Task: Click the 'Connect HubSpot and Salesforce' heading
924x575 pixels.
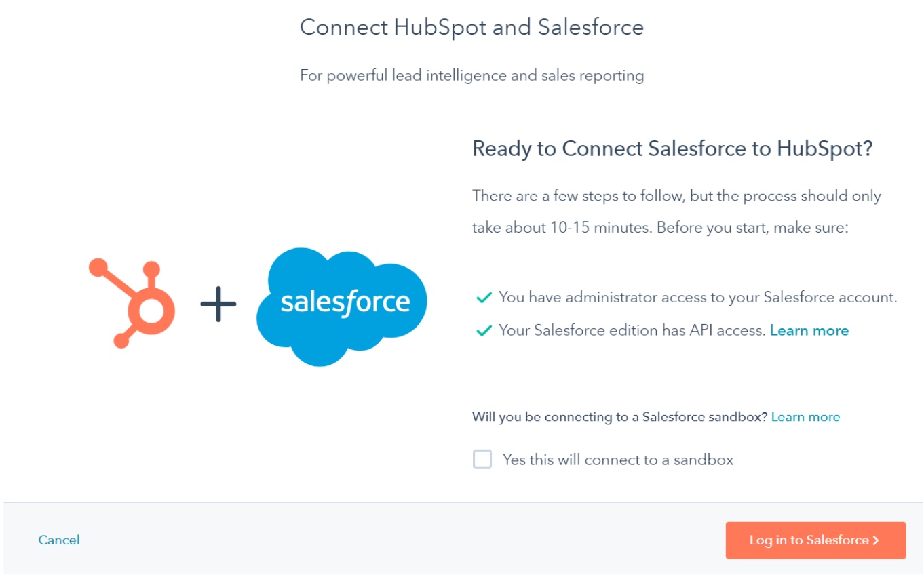Action: [471, 28]
